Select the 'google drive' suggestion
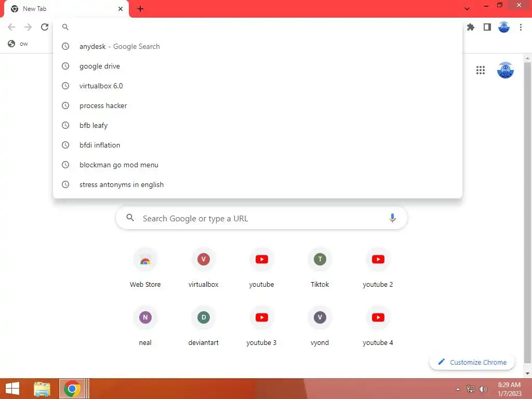Screen dimensions: 532x399 click(x=258, y=66)
